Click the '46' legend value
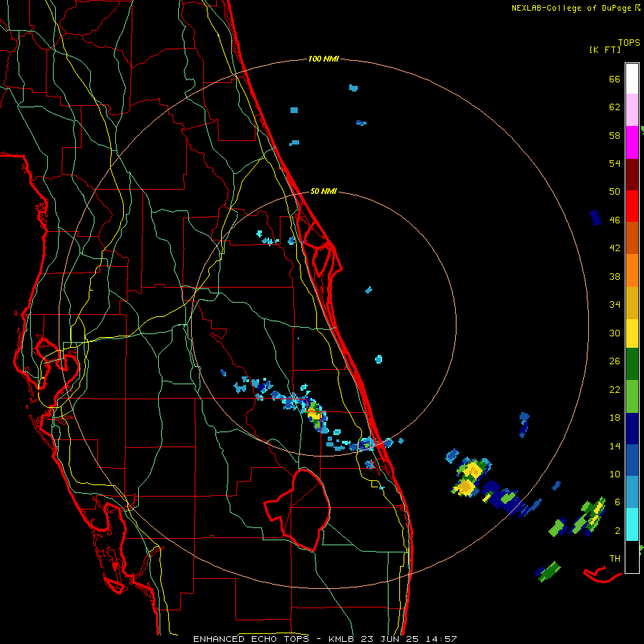 pyautogui.click(x=615, y=220)
